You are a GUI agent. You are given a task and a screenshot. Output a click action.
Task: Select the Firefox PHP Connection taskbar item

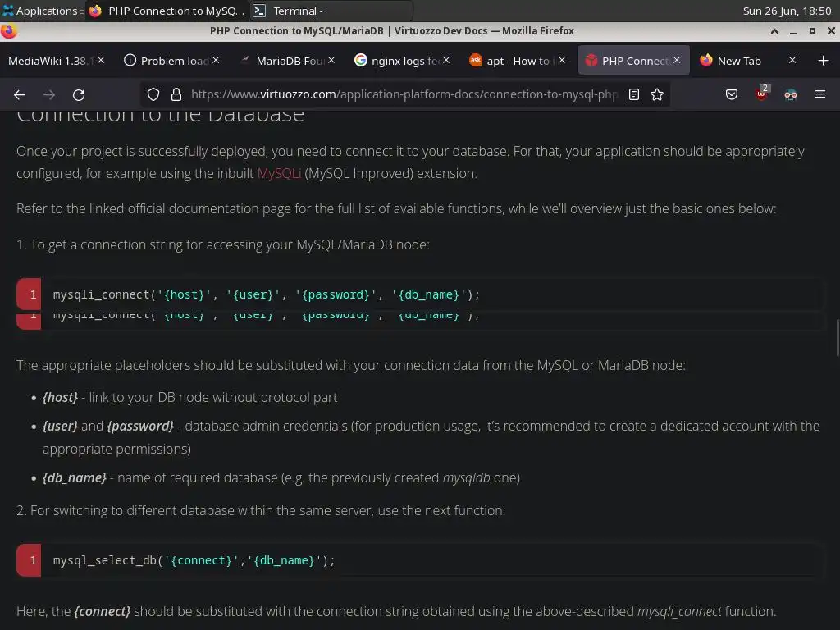[x=167, y=11]
